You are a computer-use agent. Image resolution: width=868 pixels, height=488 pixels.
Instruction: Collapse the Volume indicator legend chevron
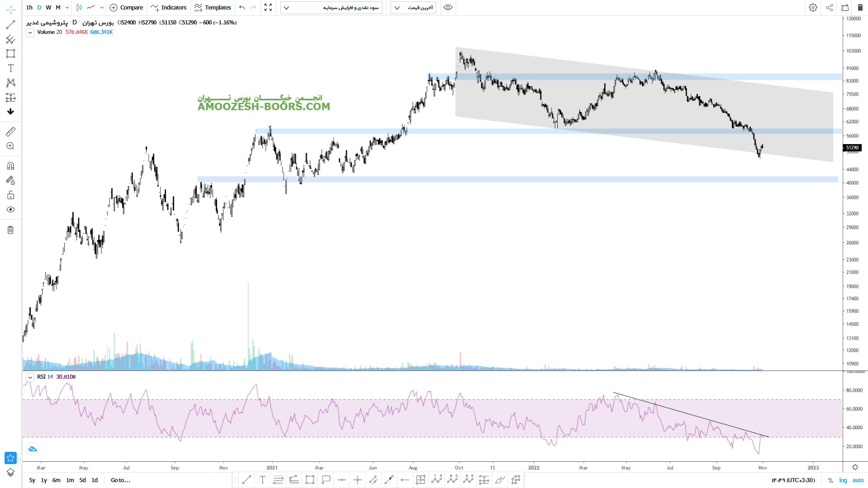[30, 33]
